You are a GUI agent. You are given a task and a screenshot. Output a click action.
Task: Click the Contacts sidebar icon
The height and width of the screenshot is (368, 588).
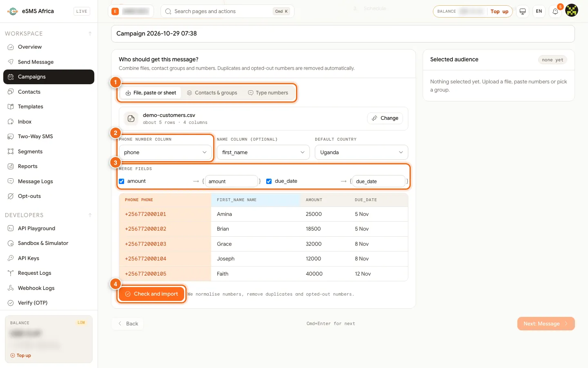click(x=11, y=92)
